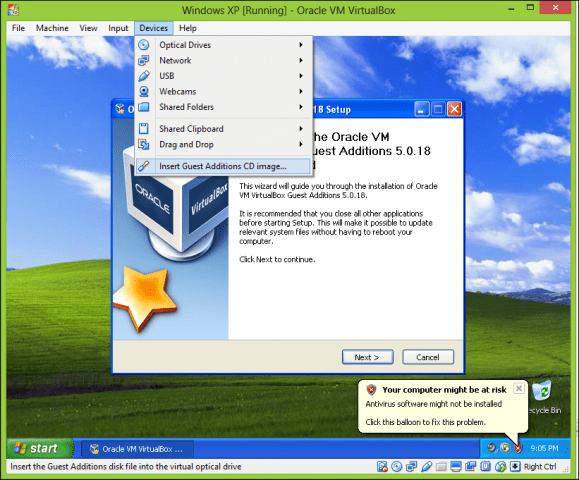Expand the Optical Drives submenu arrow
This screenshot has width=579, height=480.
(301, 45)
